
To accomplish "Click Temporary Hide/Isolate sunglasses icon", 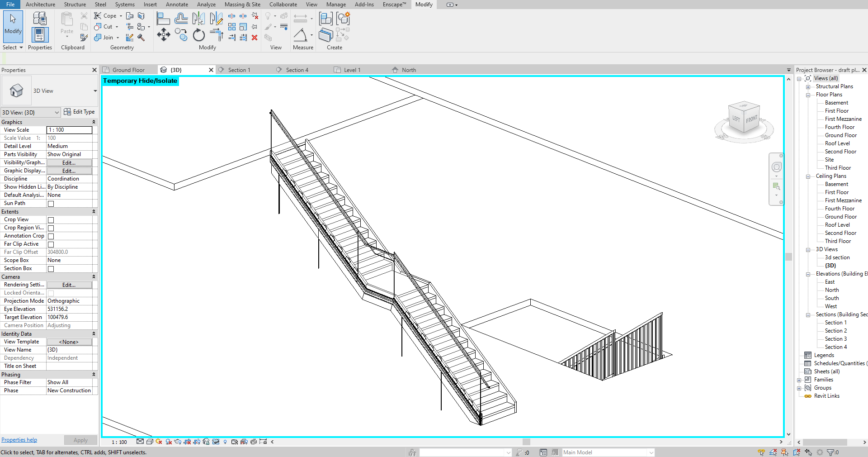I will click(x=216, y=442).
